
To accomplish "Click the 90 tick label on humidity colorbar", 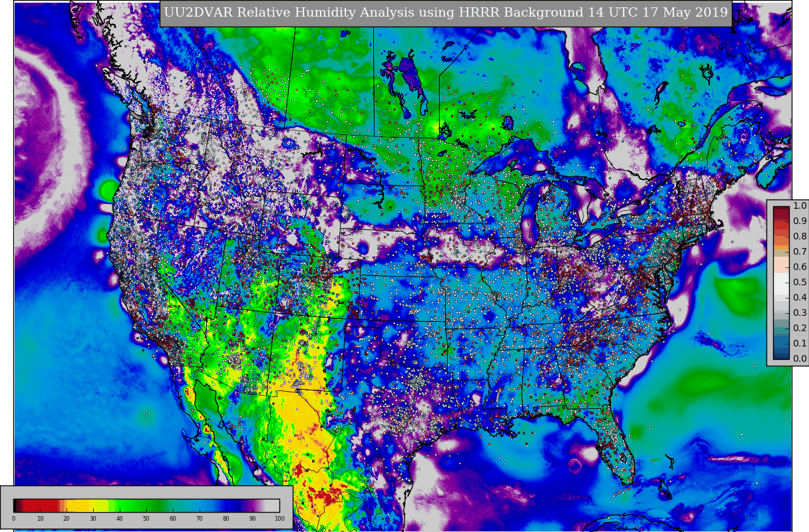I will 253,519.
